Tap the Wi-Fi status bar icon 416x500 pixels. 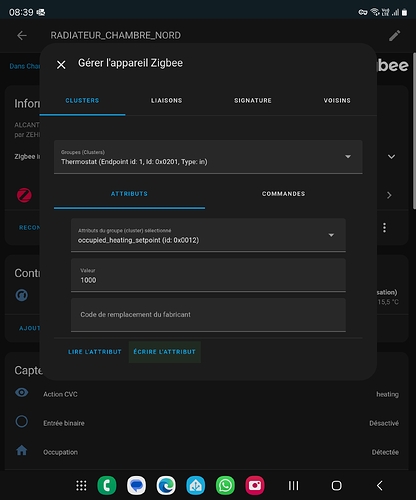point(375,12)
